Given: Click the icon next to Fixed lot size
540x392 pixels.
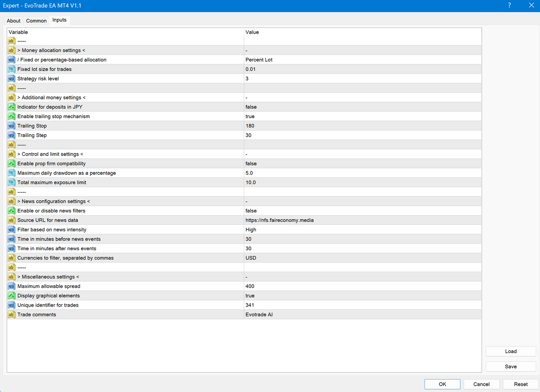Looking at the screenshot, I should click(12, 69).
